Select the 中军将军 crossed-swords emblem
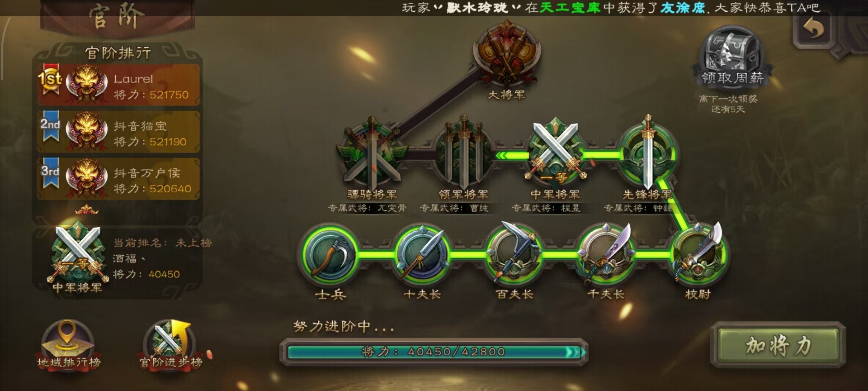This screenshot has height=391, width=868. (556, 152)
